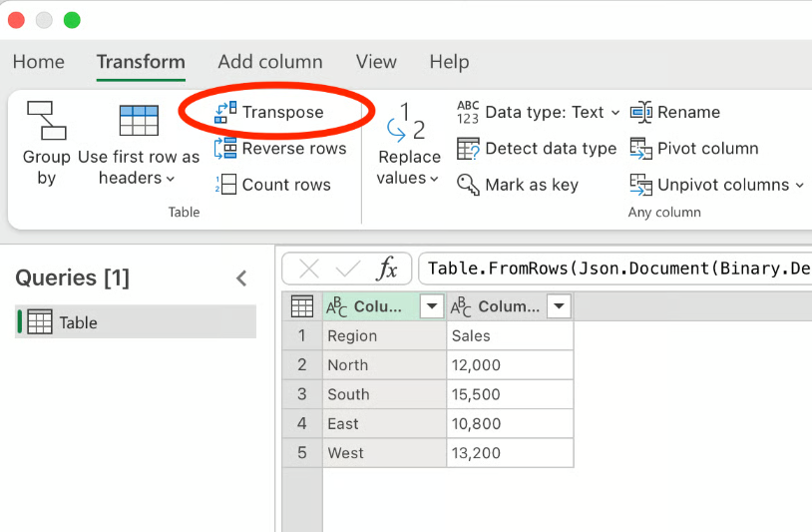Switch to the View tab
Screen dimensions: 812x532
click(376, 62)
